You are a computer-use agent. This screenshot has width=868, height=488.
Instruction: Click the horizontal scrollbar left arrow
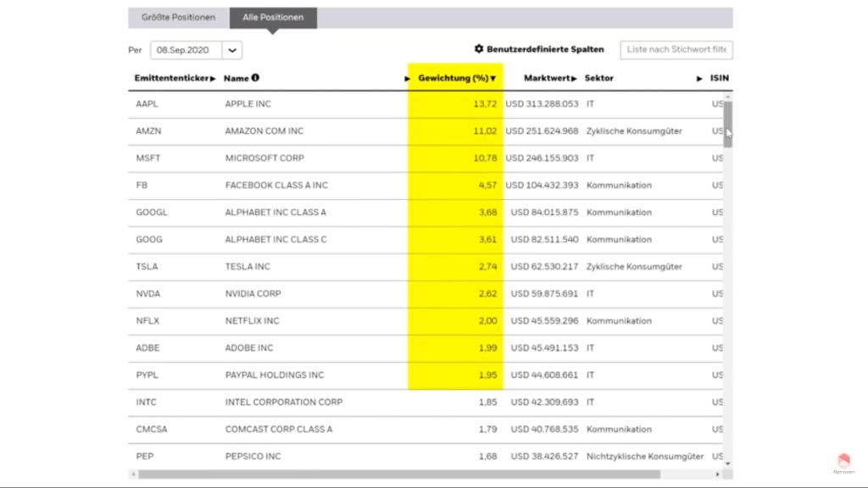(x=133, y=474)
